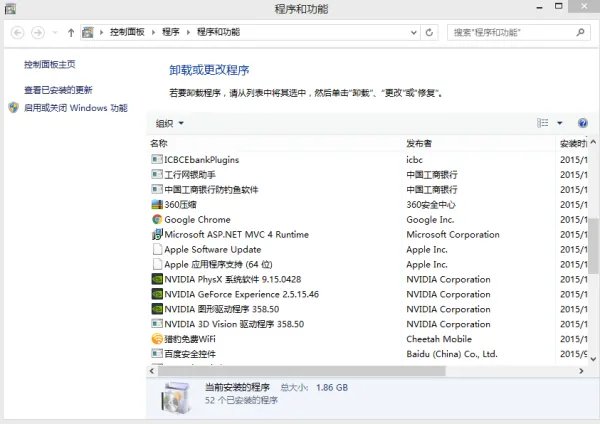
Task: Open 程序 breadcrumb segment
Action: pos(171,32)
